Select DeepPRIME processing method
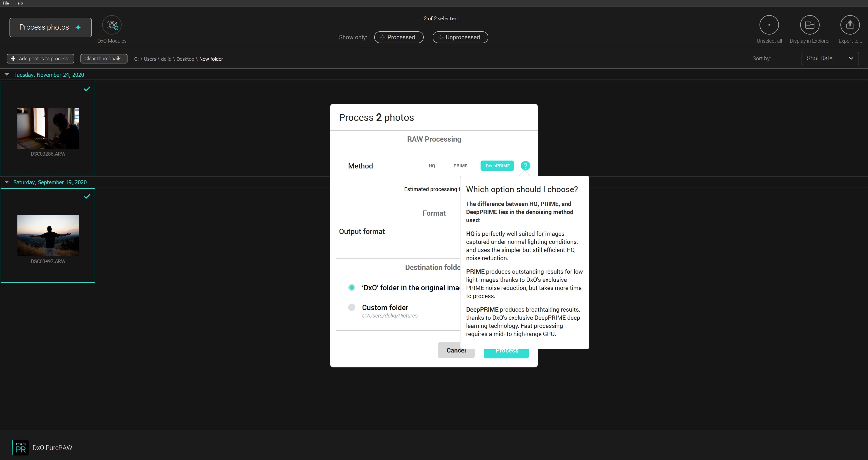This screenshot has height=460, width=868. click(x=497, y=166)
